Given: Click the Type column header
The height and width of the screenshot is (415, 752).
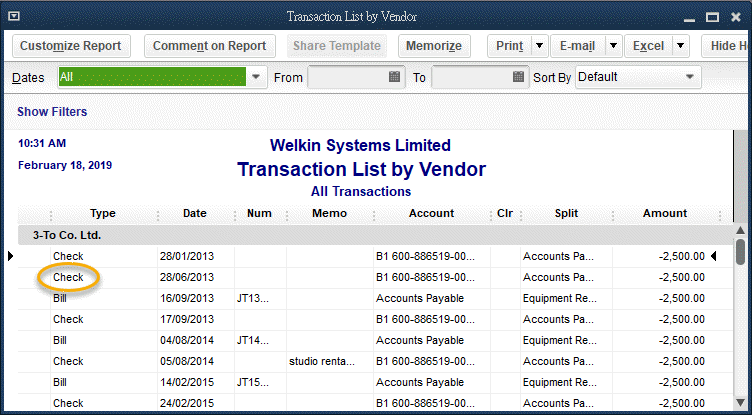Looking at the screenshot, I should tap(103, 213).
